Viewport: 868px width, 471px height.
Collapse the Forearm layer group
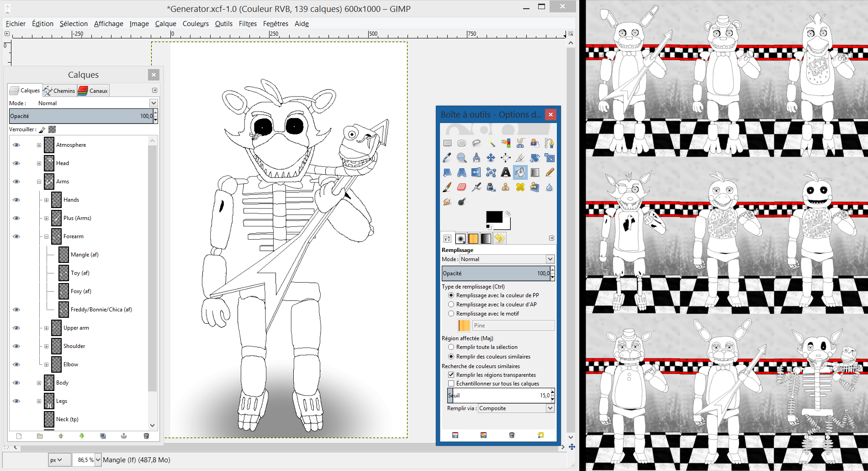[x=47, y=236]
